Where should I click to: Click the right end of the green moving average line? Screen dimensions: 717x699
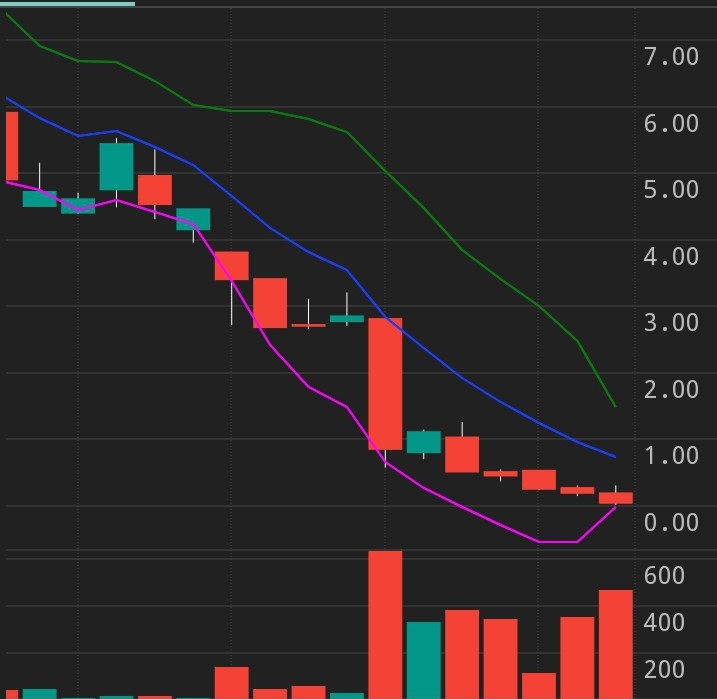(x=614, y=406)
